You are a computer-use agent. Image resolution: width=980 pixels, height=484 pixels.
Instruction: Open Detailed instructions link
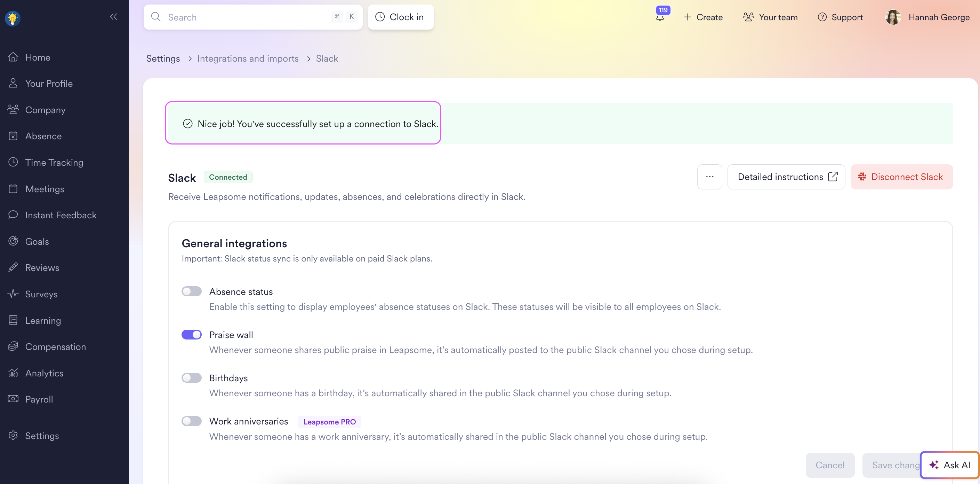point(786,177)
